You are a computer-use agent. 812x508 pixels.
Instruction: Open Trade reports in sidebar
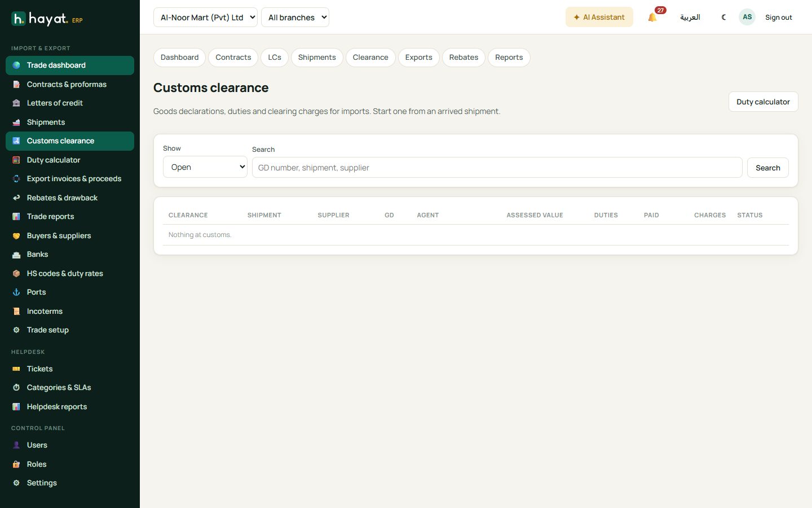tap(70, 217)
